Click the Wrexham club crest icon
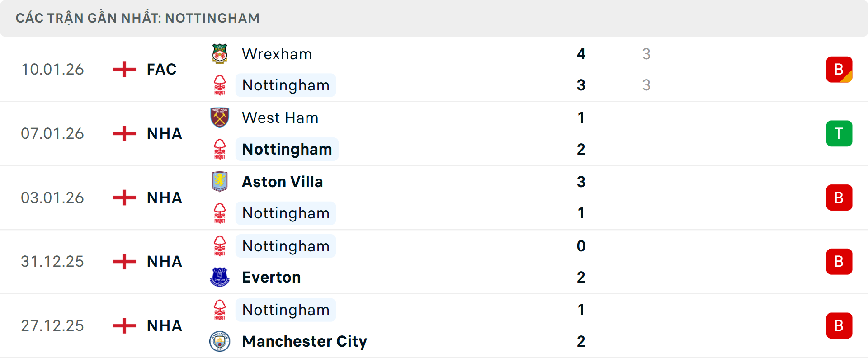The height and width of the screenshot is (358, 868). pos(220,54)
